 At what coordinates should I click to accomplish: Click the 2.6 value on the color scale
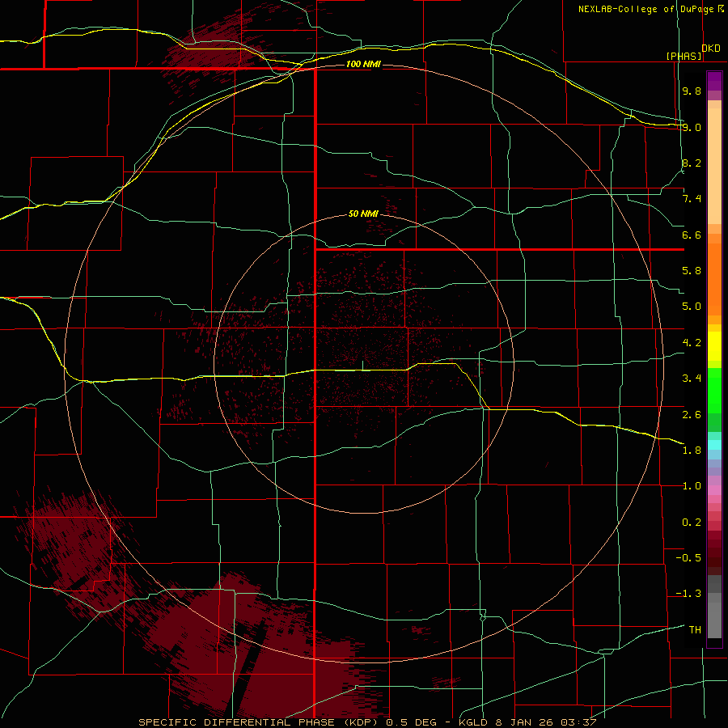tap(692, 415)
